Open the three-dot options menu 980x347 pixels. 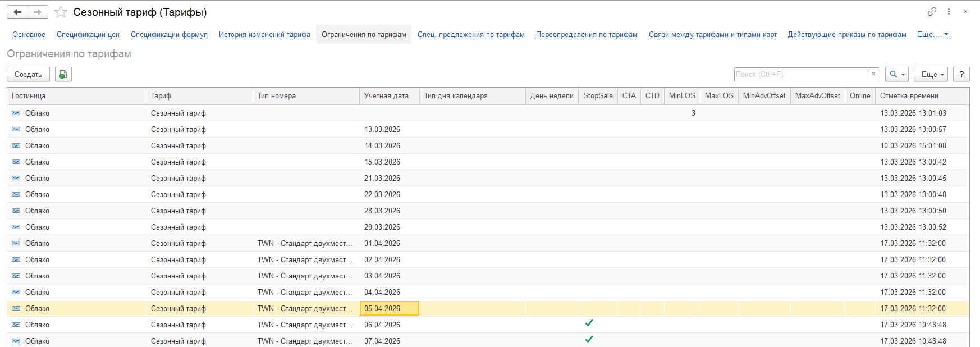pyautogui.click(x=949, y=12)
